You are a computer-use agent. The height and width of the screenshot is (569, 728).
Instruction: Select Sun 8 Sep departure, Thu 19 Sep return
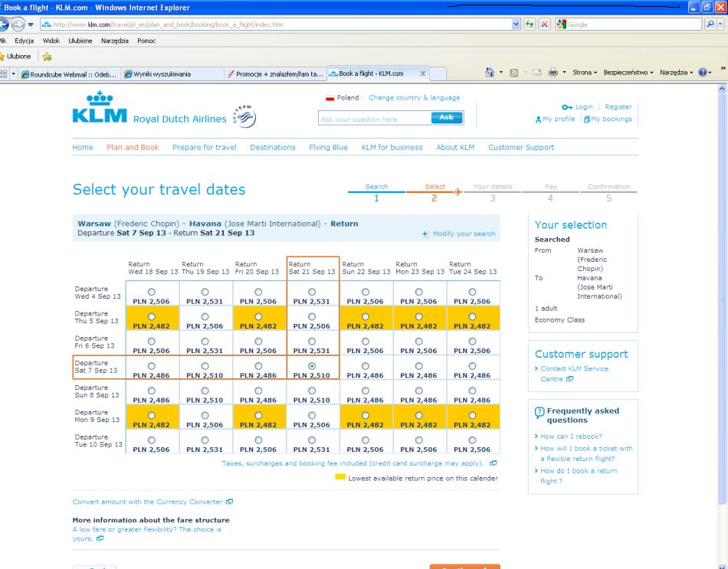pos(205,391)
